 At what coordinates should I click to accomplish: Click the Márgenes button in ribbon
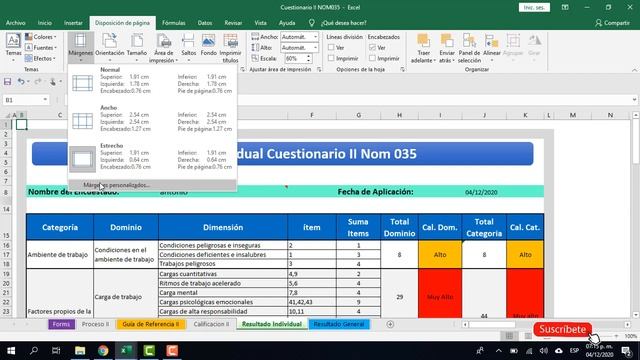[x=80, y=47]
